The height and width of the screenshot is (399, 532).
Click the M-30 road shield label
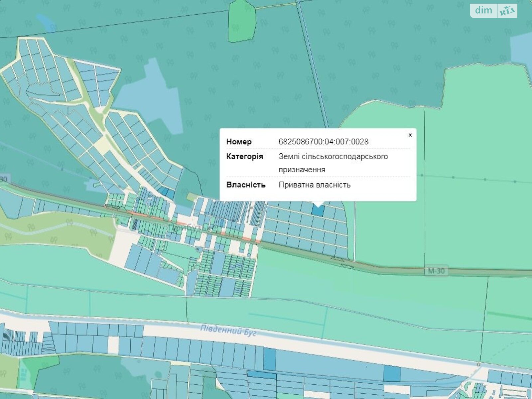coord(436,271)
